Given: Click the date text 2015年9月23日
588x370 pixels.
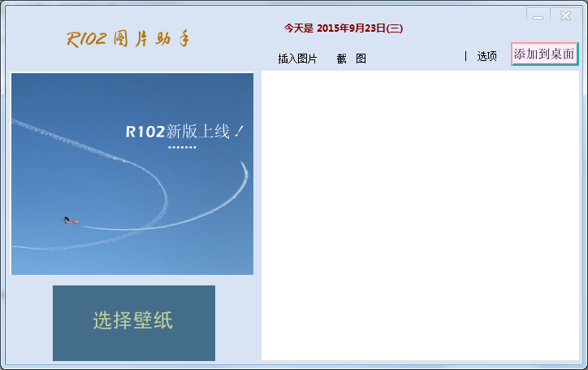Looking at the screenshot, I should (351, 28).
